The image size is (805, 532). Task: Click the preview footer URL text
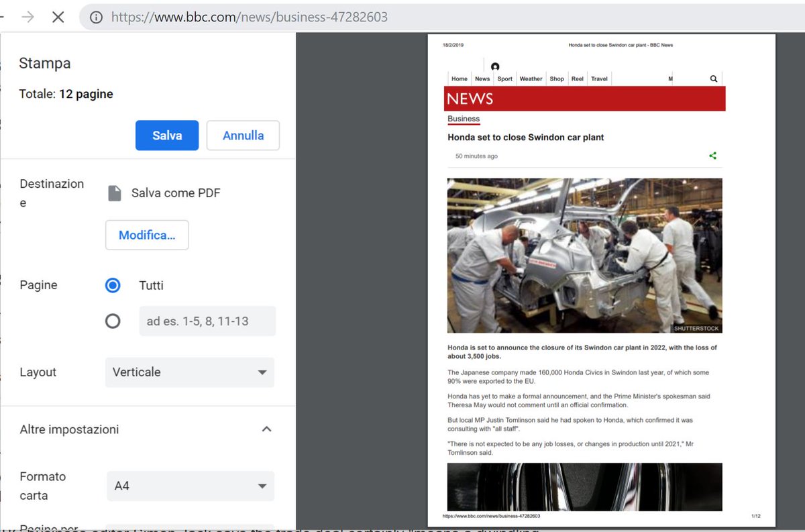coord(491,516)
